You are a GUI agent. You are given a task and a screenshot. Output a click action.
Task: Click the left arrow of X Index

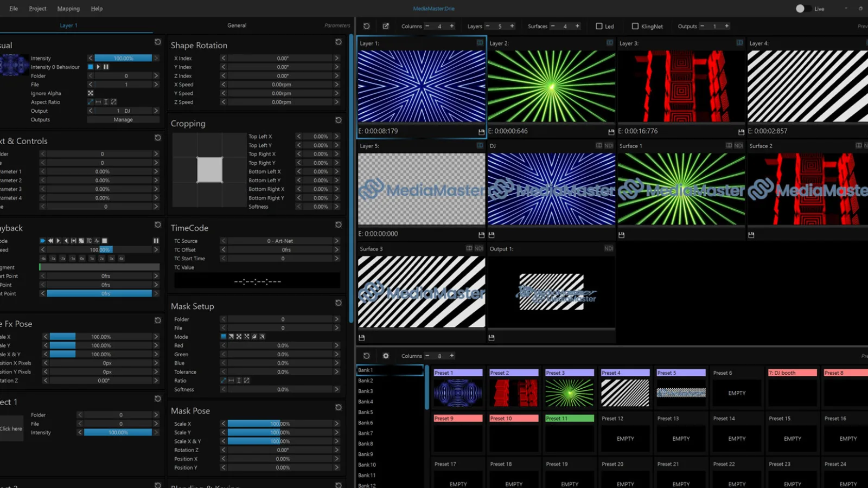coord(224,58)
